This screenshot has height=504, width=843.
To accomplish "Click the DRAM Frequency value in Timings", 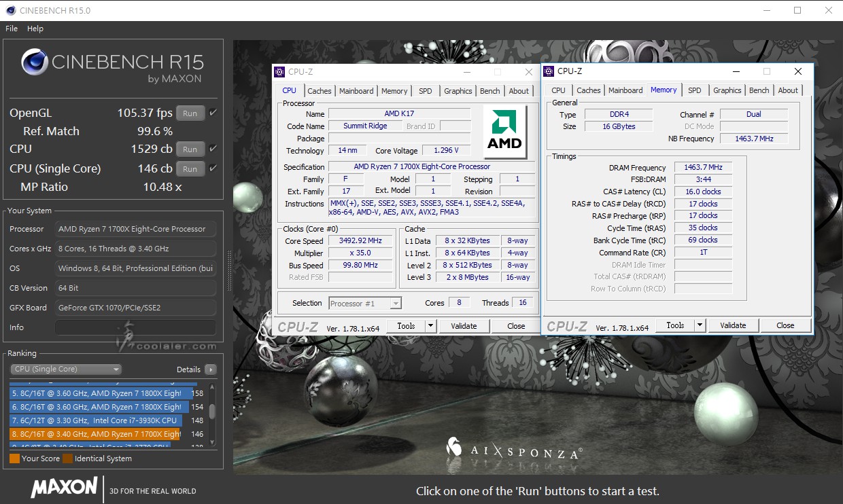I will pyautogui.click(x=704, y=168).
